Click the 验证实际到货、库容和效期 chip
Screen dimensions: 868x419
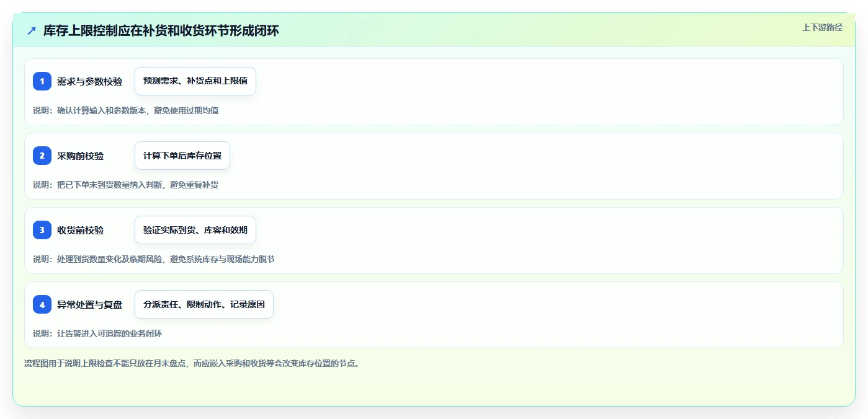(x=195, y=230)
